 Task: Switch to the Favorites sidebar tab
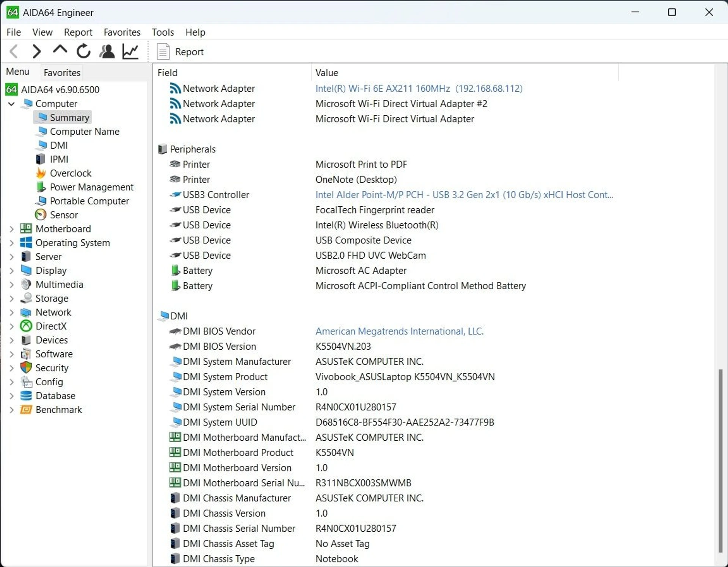point(62,72)
